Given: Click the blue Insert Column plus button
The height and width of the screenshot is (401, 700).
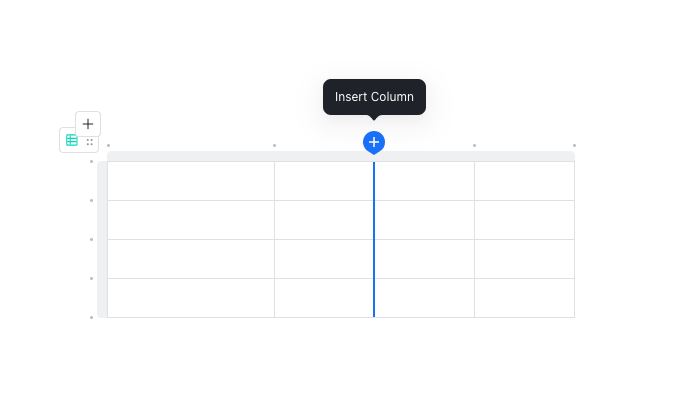Looking at the screenshot, I should [374, 142].
